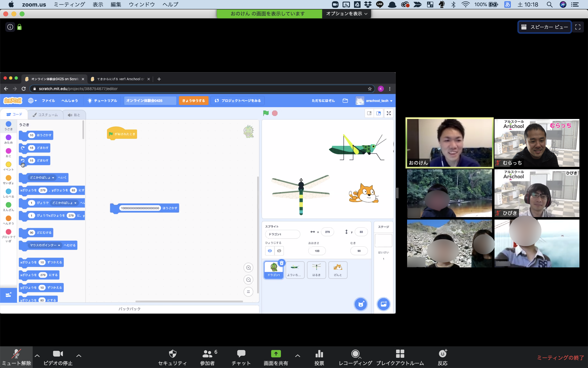Image resolution: width=588 pixels, height=368 pixels.
Task: Switch to the small stage layout
Action: pyautogui.click(x=369, y=113)
